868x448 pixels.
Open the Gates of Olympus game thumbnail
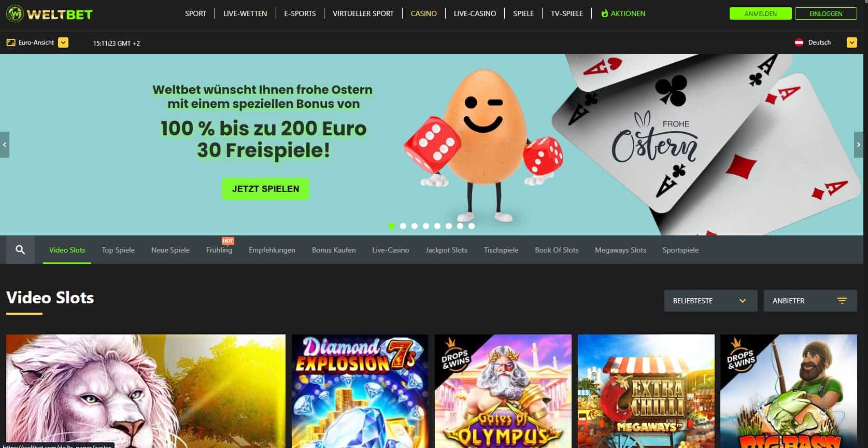[x=503, y=391]
